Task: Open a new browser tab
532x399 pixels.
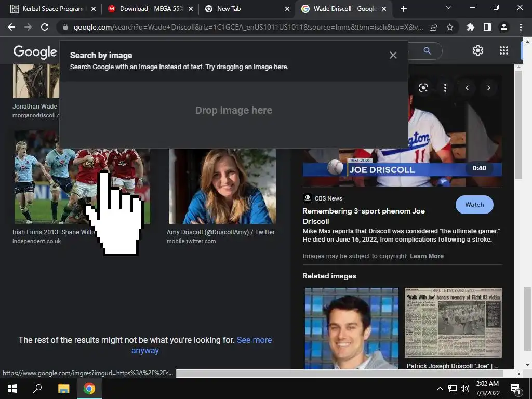Action: click(403, 9)
